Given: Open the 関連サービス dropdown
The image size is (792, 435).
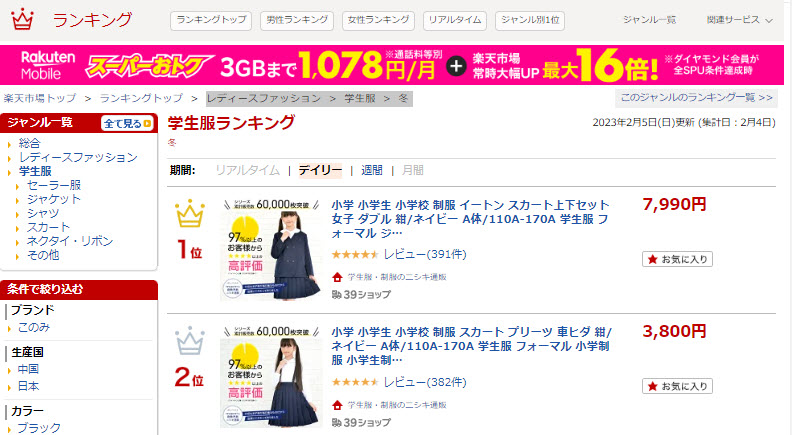Looking at the screenshot, I should [739, 20].
